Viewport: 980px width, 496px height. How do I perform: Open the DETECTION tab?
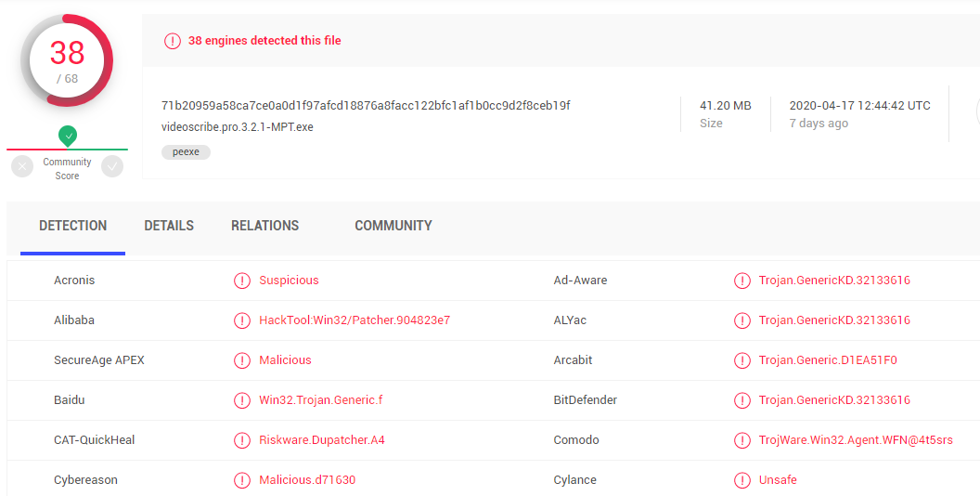pos(72,226)
